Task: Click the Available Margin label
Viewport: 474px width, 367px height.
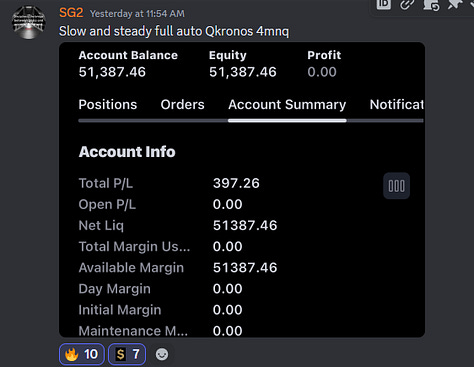Action: coord(131,268)
